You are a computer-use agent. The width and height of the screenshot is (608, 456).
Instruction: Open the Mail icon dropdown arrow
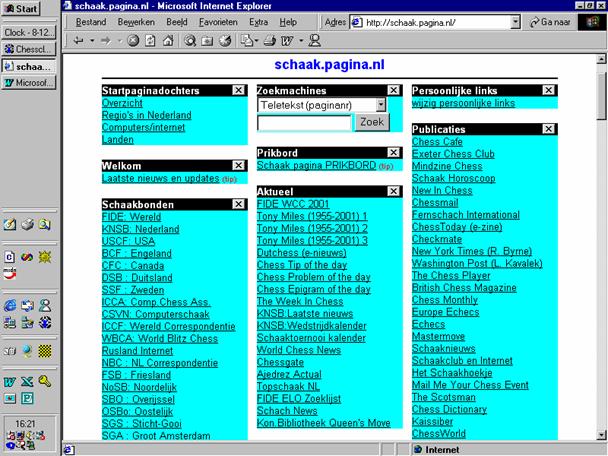[x=256, y=41]
